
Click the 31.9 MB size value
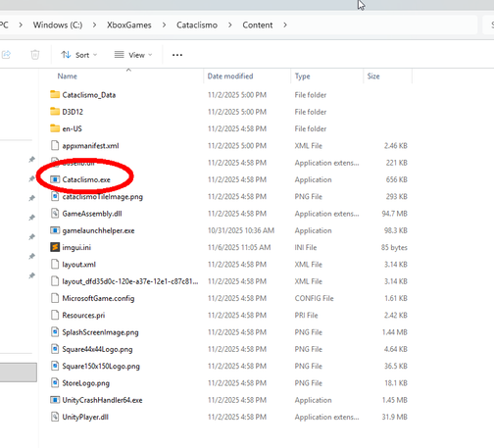click(x=394, y=417)
